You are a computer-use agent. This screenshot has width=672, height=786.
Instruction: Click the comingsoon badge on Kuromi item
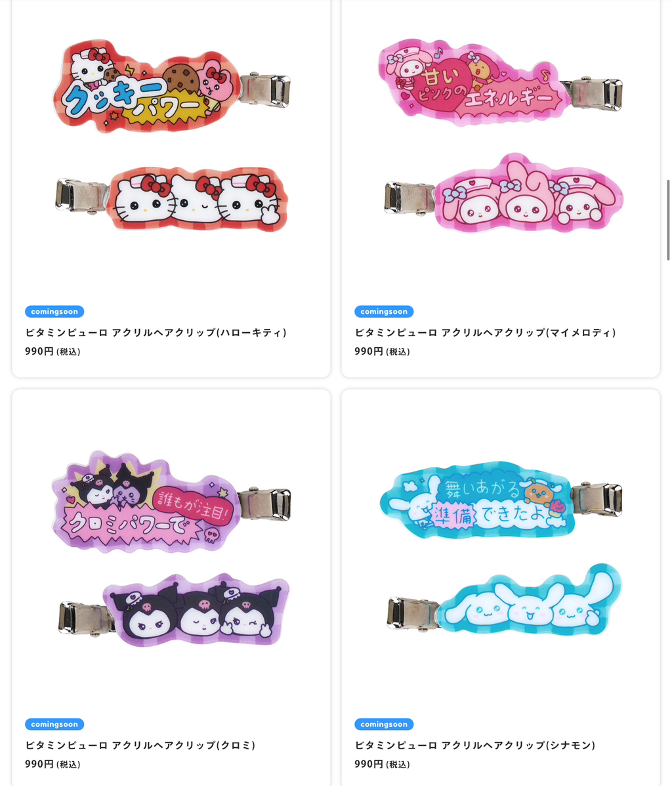coord(54,724)
